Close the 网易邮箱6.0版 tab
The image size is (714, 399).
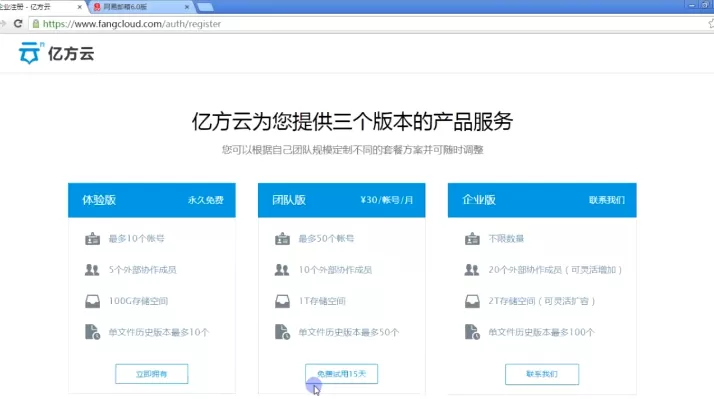pyautogui.click(x=187, y=7)
